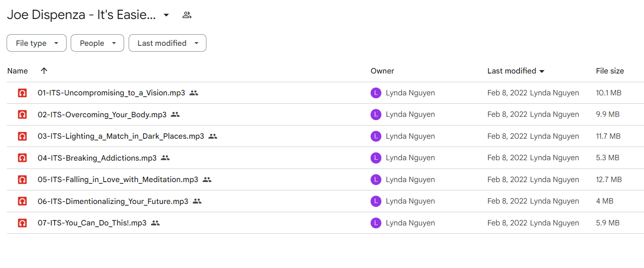This screenshot has width=644, height=268.
Task: Click the shared icon next to 06-ITS-Dimentionalizing_Your_Future.mp3
Action: pyautogui.click(x=197, y=201)
